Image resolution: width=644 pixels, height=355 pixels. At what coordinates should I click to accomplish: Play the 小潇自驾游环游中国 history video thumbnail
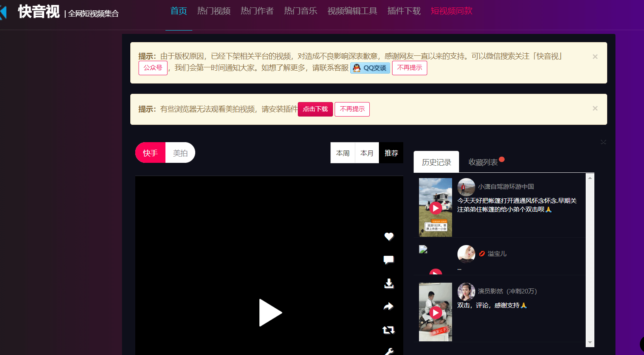click(x=436, y=207)
